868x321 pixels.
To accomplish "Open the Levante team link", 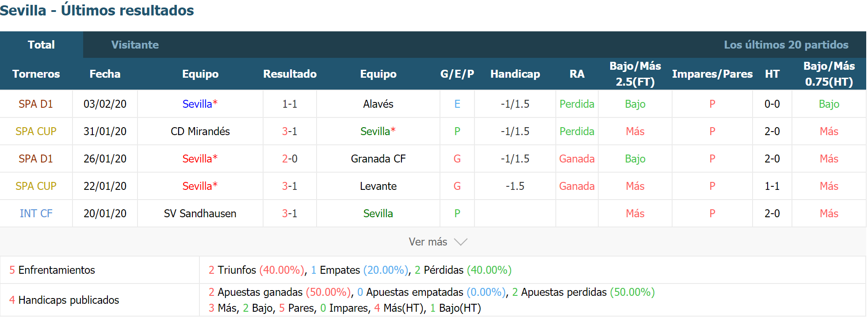I will (x=378, y=186).
